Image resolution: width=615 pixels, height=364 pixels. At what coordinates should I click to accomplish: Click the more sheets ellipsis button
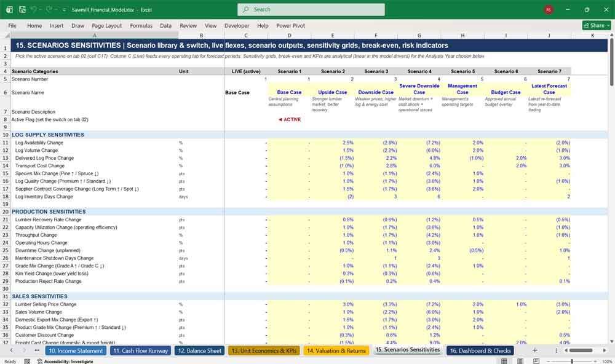[37, 350]
